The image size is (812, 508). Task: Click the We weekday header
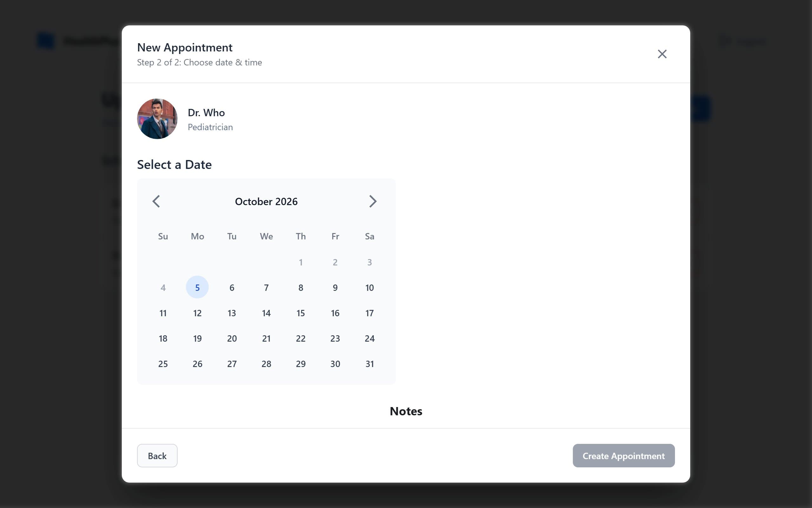[x=266, y=236]
